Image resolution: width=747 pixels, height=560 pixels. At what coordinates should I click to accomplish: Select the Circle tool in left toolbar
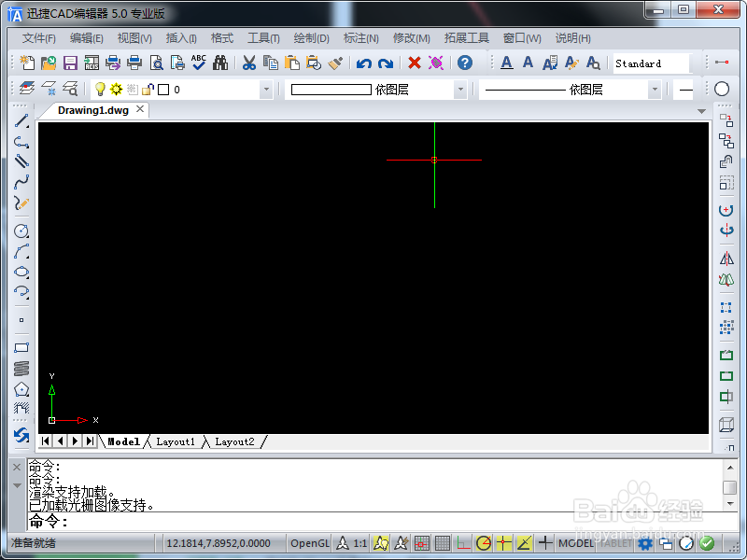[x=21, y=231]
